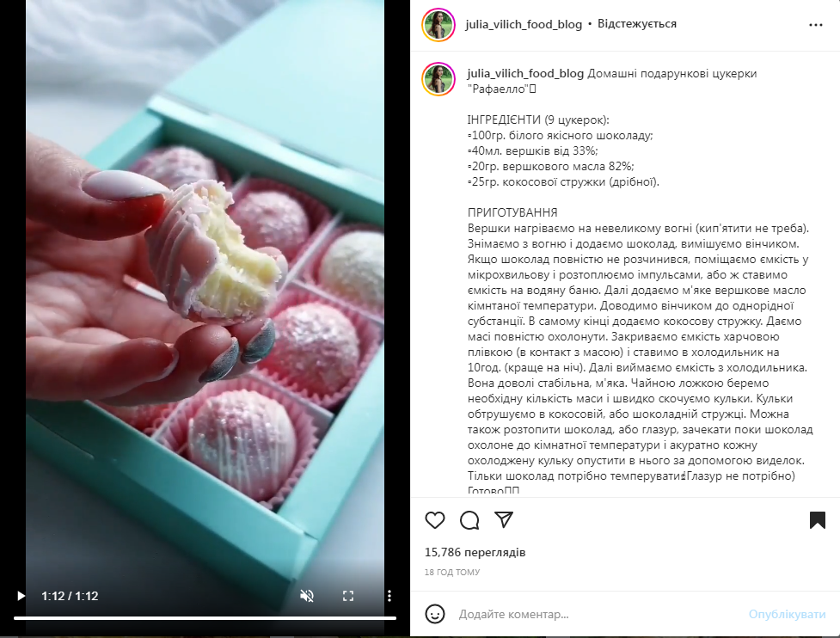840x638 pixels.
Task: Share the post via the paper plane icon
Action: 504,519
